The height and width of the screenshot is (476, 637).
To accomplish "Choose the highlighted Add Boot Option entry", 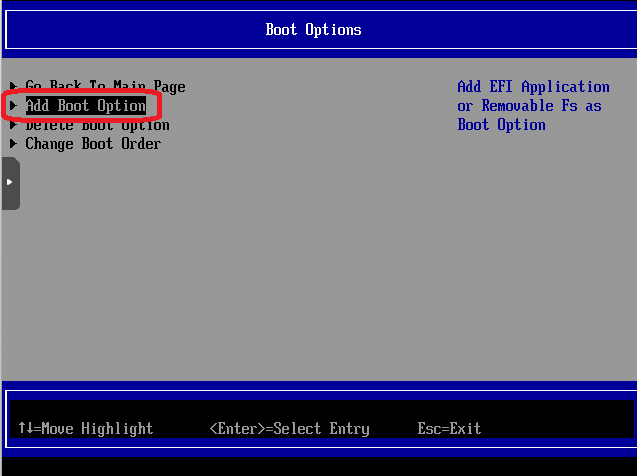I will point(86,106).
